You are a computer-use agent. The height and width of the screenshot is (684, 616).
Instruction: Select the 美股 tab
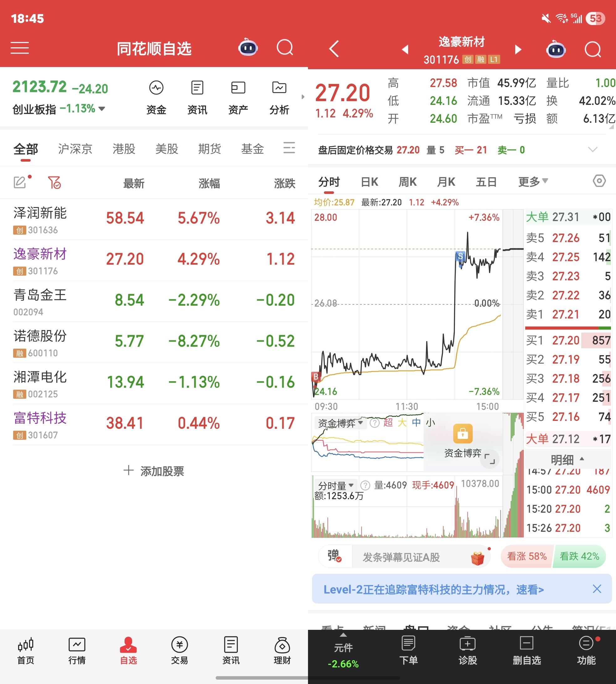click(167, 149)
